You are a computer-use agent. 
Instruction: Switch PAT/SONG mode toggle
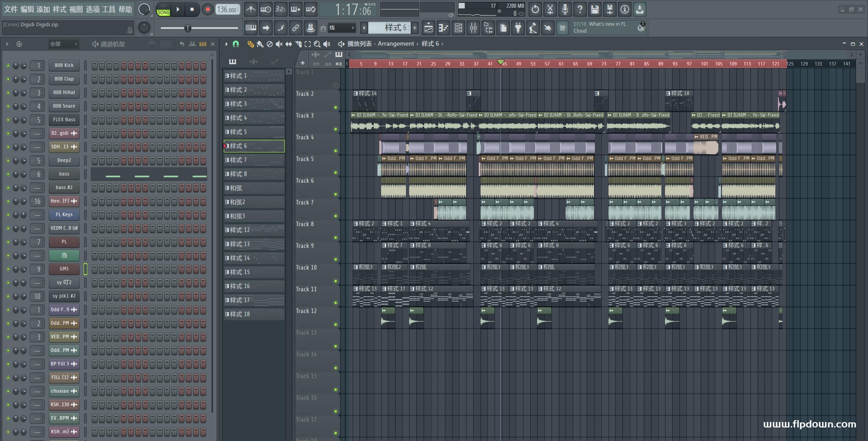point(164,9)
